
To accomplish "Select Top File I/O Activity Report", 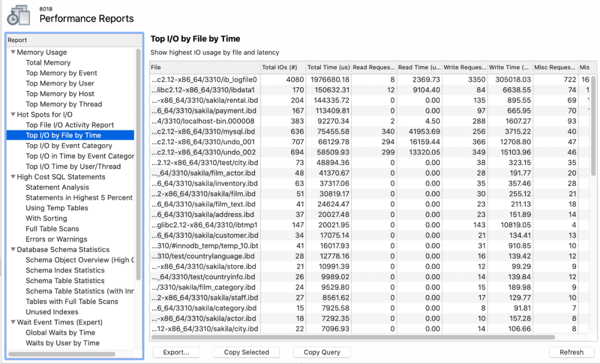I will coord(69,125).
